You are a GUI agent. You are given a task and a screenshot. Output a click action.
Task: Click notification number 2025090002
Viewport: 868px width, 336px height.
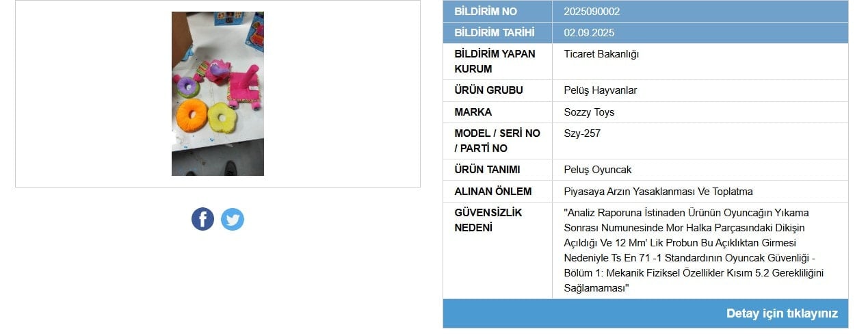coord(592,12)
